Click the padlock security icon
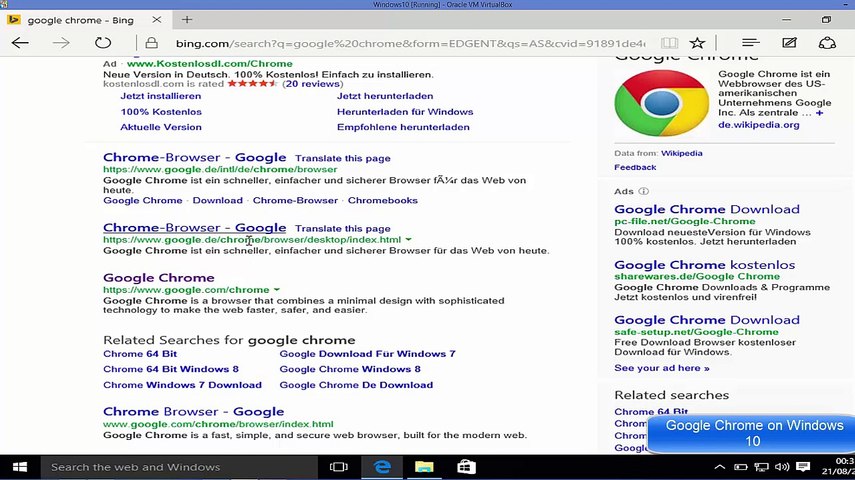 (152, 43)
